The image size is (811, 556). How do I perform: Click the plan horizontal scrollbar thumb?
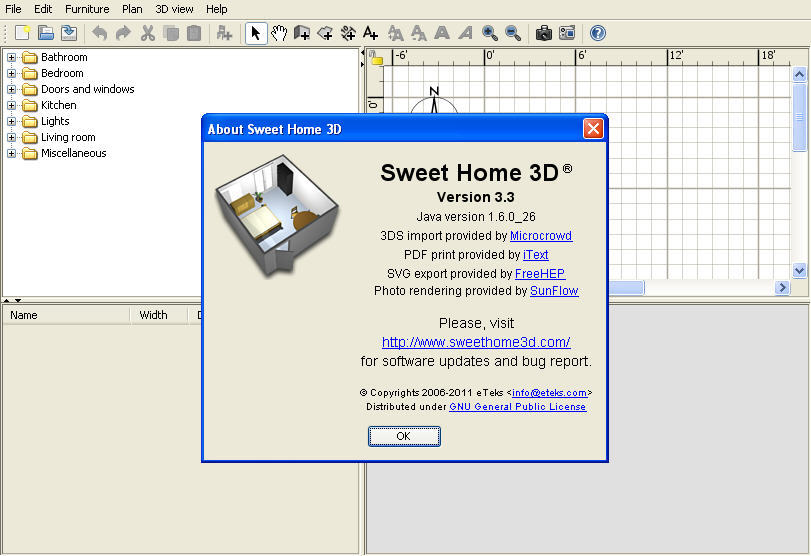coord(627,288)
